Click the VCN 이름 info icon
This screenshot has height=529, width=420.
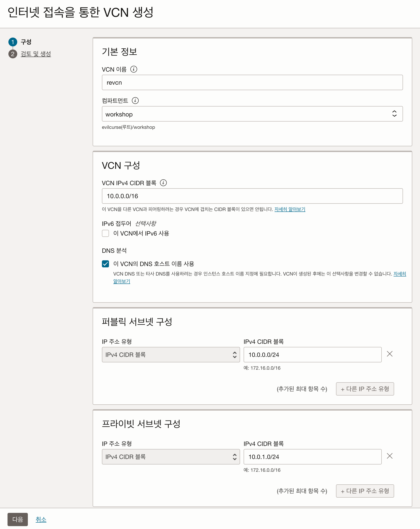(134, 69)
